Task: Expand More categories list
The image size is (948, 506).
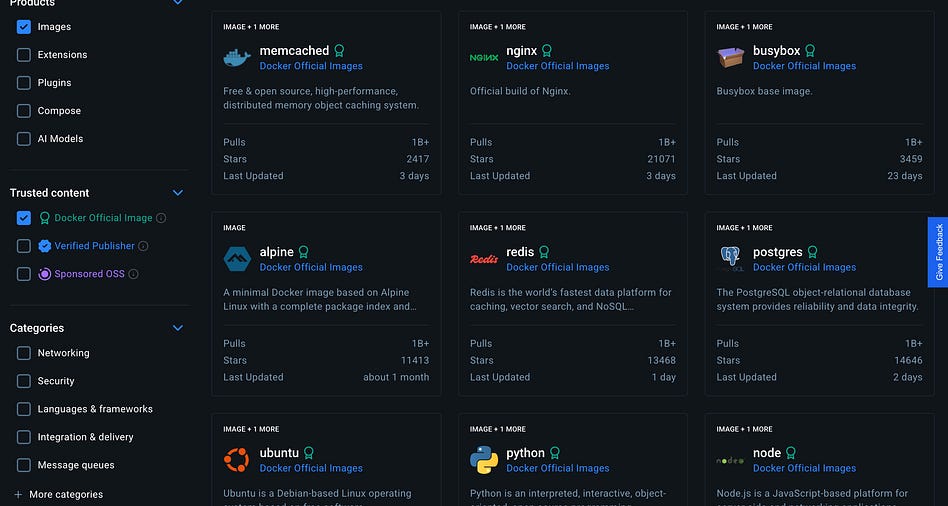Action: [58, 495]
